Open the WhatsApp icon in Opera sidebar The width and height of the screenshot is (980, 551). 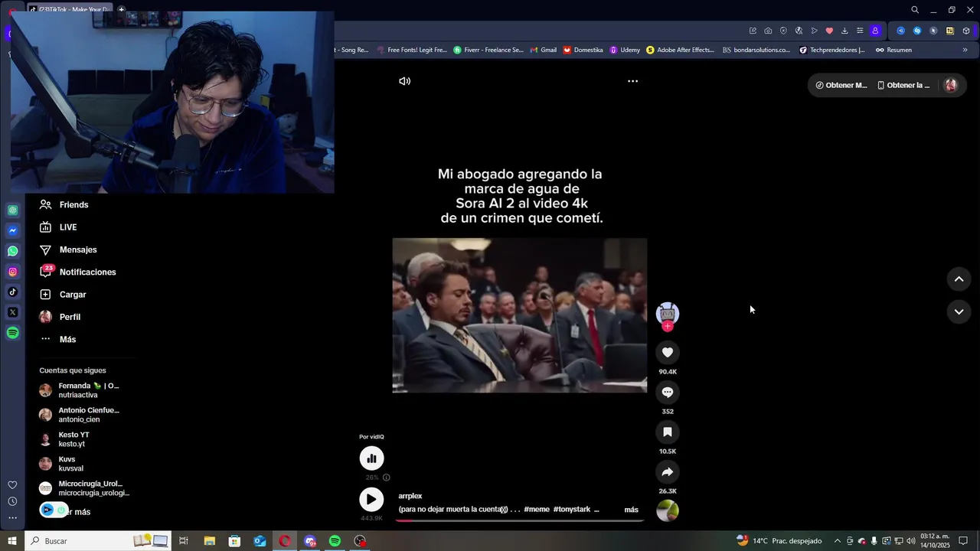(x=13, y=251)
